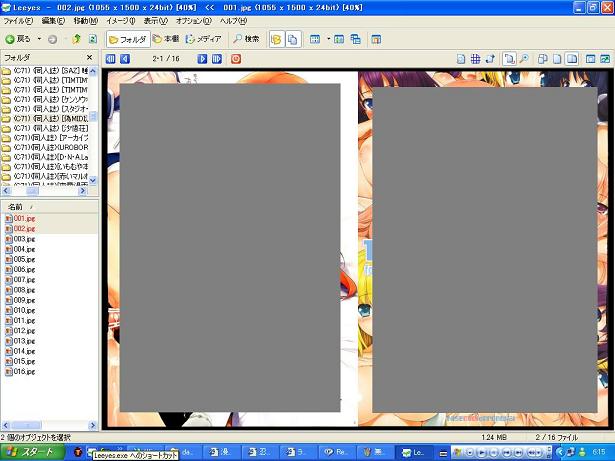The height and width of the screenshot is (461, 615).
Task: Jump to last page icon
Action: tap(217, 59)
